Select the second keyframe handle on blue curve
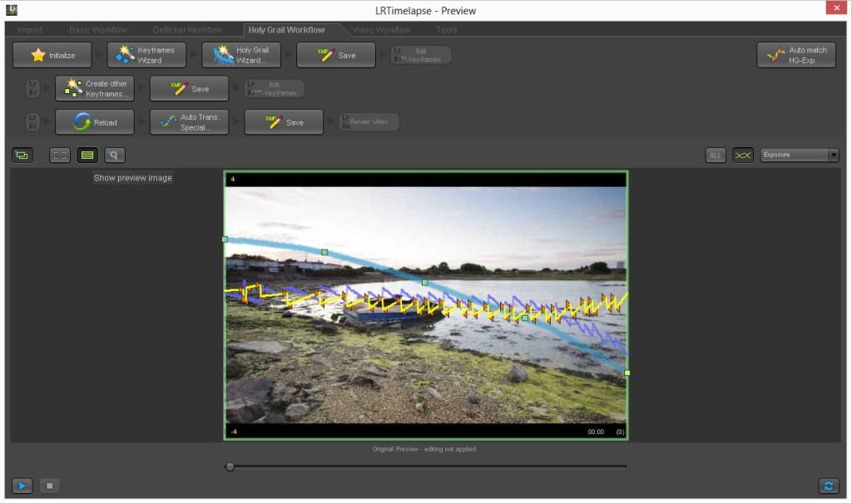Screen dimensions: 852x504 click(x=324, y=252)
